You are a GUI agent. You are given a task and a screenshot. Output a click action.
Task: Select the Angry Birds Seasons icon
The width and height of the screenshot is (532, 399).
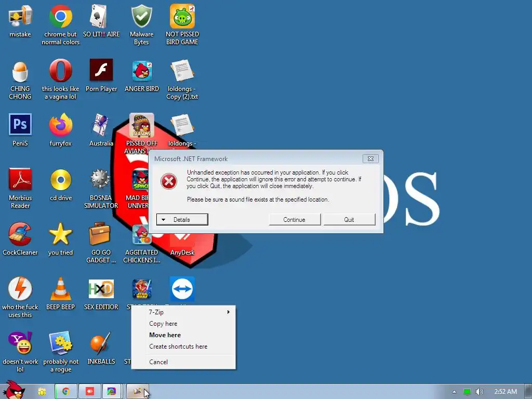142,125
